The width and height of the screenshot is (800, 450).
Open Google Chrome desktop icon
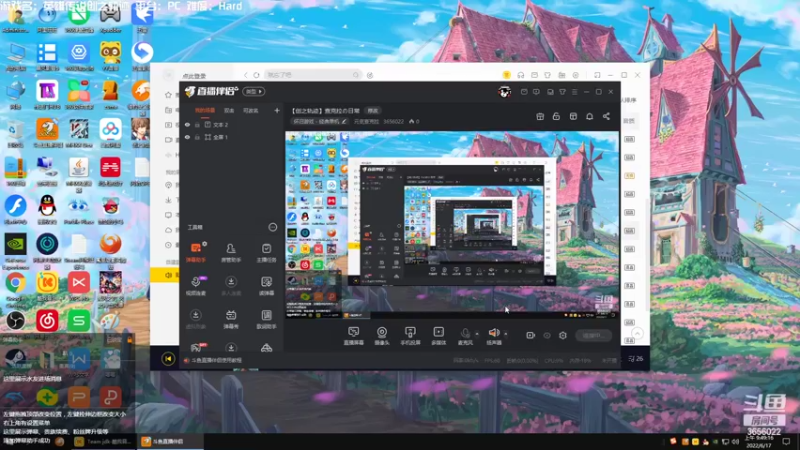pyautogui.click(x=15, y=287)
